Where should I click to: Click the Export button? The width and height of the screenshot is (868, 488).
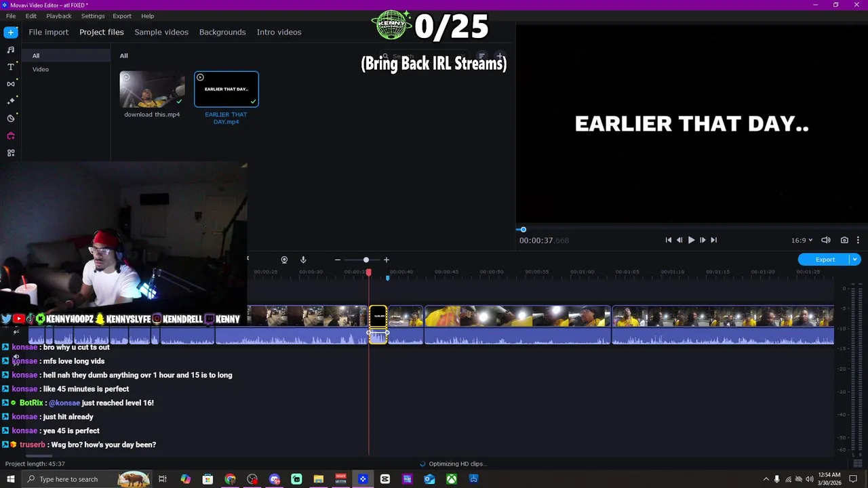pos(825,260)
